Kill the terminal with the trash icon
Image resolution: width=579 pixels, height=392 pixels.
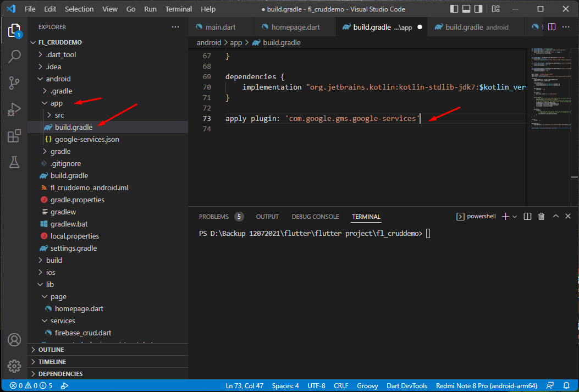pyautogui.click(x=541, y=216)
